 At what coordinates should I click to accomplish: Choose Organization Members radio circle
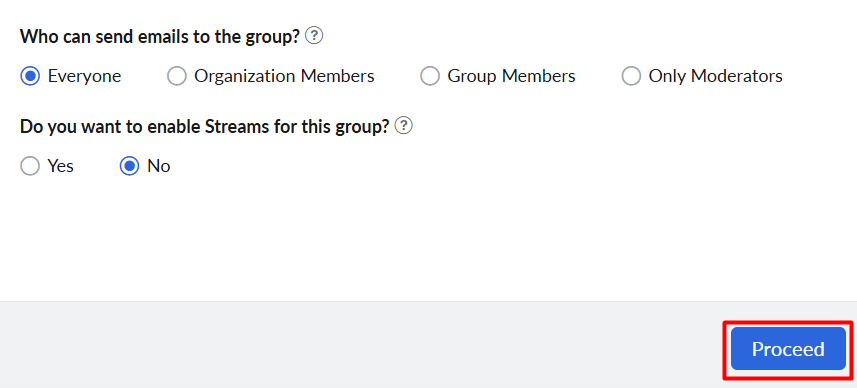[x=177, y=76]
